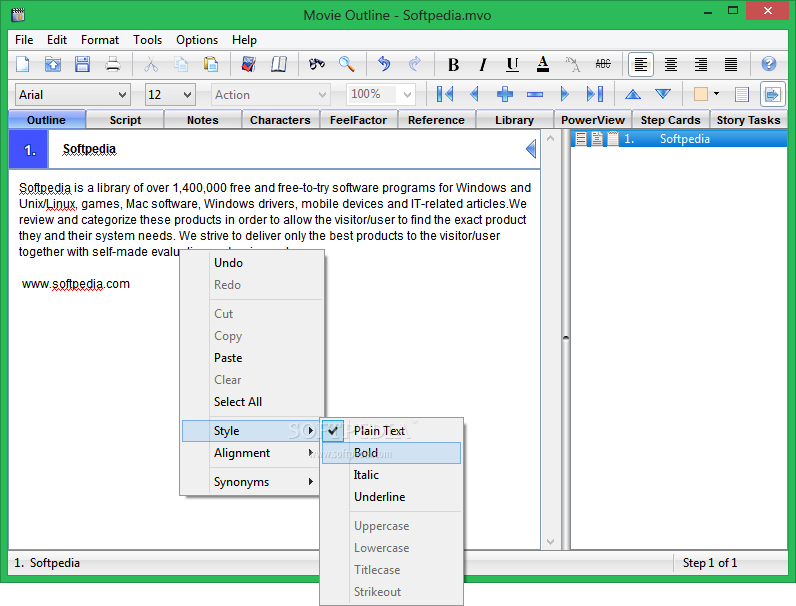
Task: Find text using the binoculars icon
Action: (x=316, y=64)
